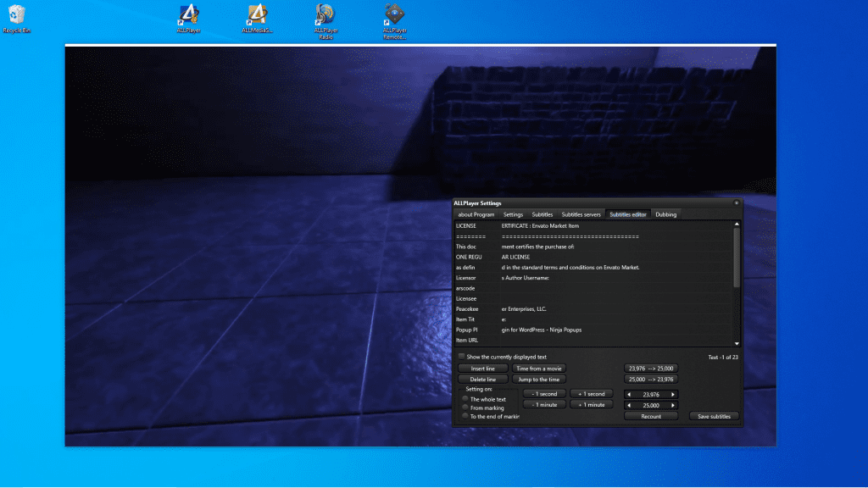
Task: Select the 'This doc' subtitle row
Action: 593,247
